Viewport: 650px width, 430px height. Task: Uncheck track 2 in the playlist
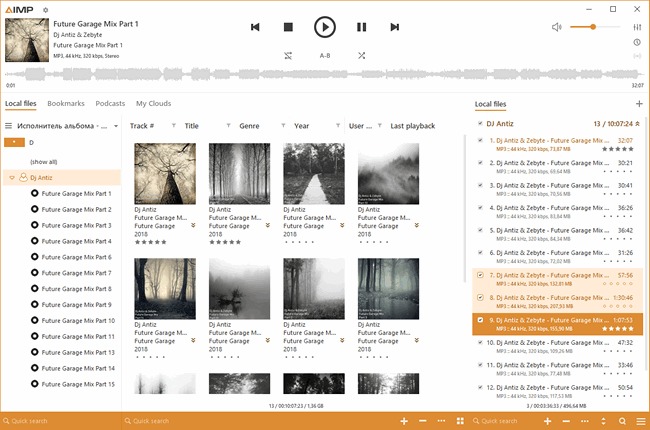click(x=480, y=163)
